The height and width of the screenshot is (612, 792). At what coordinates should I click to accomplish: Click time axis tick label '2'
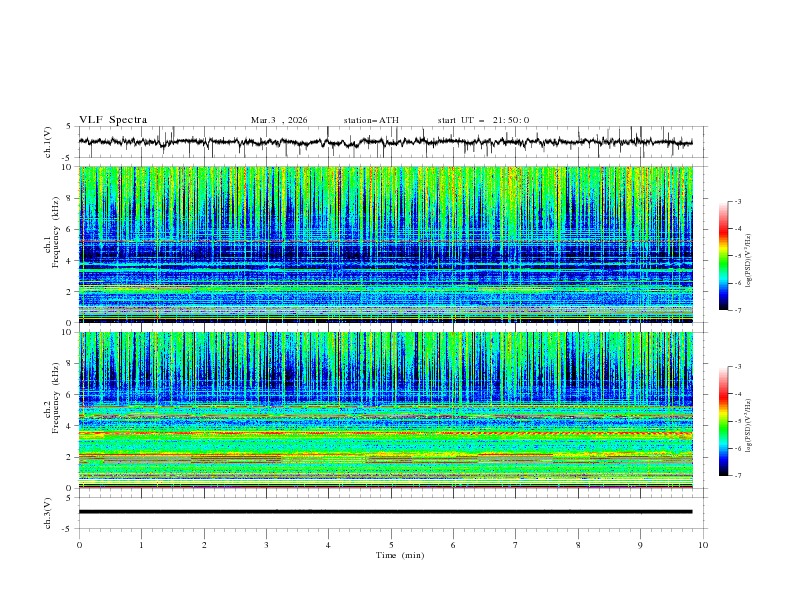pos(204,545)
